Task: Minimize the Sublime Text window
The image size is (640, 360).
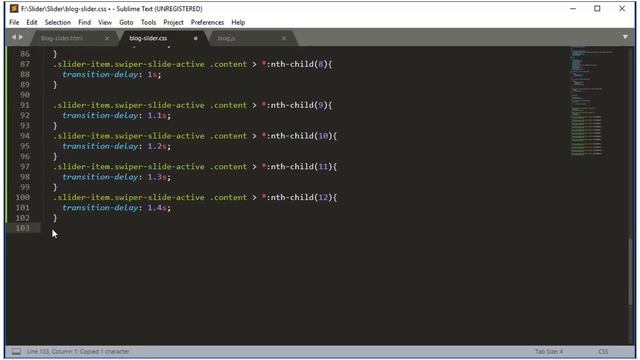Action: (x=573, y=9)
